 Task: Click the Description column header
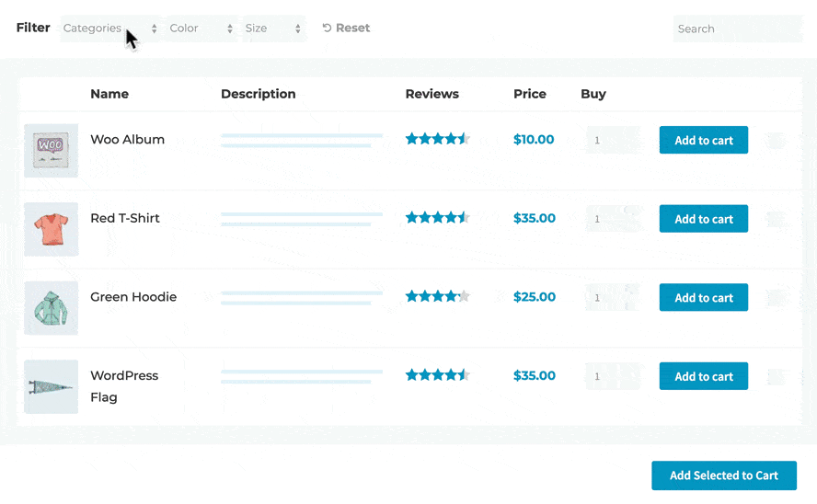click(258, 94)
